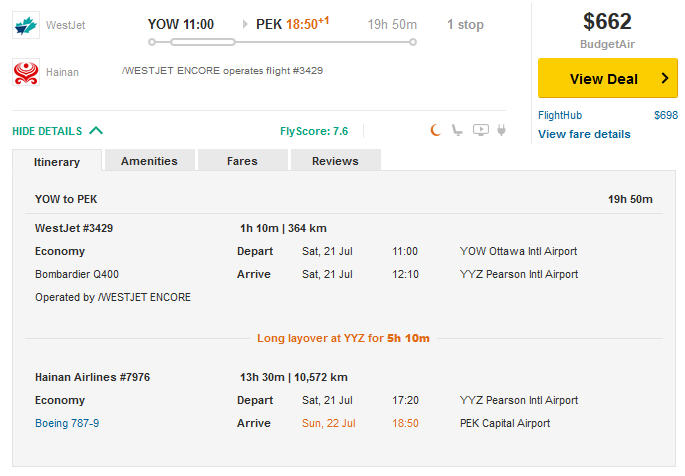
Task: Click the overnight flight moon icon
Action: click(x=435, y=130)
